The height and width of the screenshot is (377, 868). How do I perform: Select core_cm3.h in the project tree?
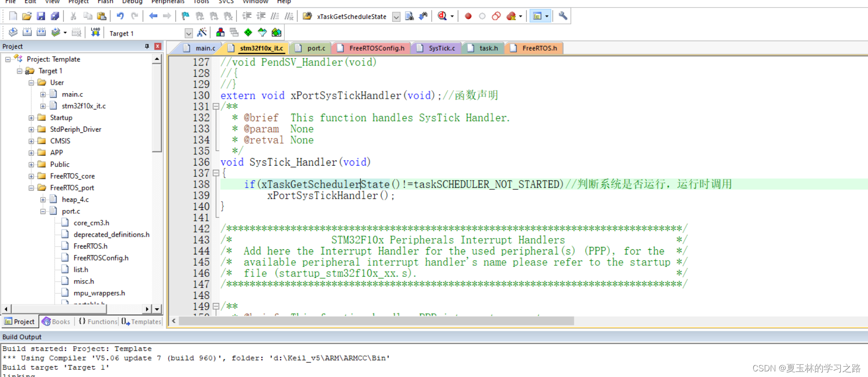91,223
